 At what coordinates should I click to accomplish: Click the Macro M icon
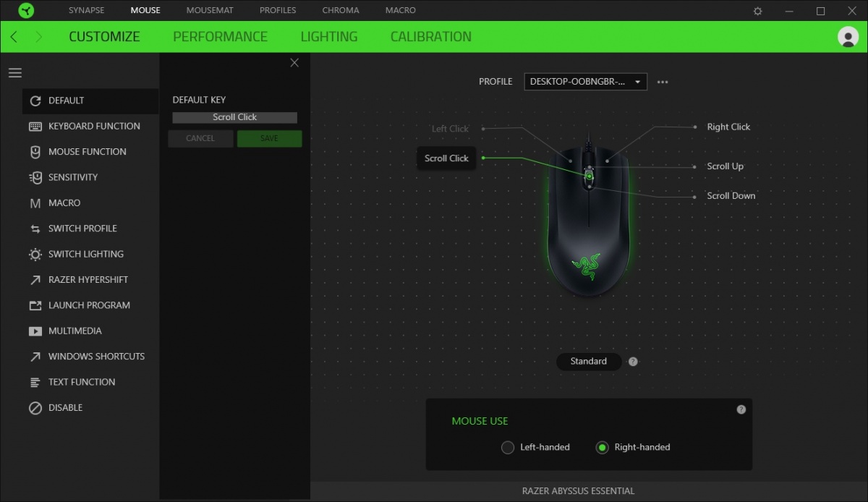(x=35, y=203)
